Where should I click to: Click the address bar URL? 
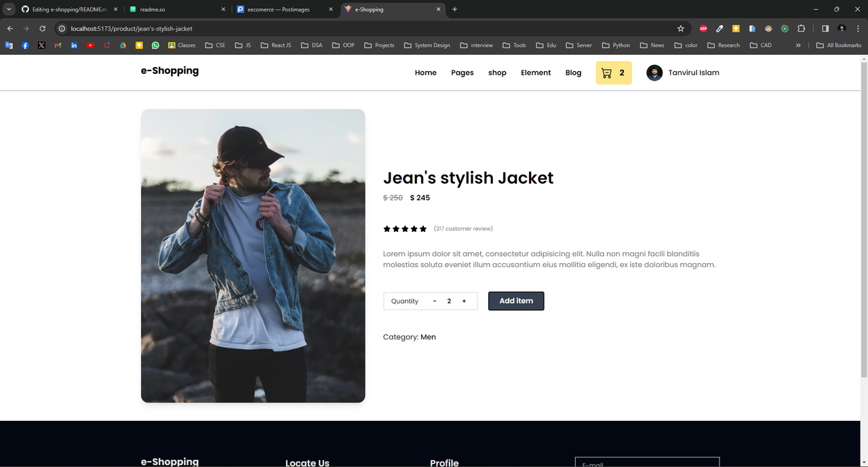click(x=132, y=28)
